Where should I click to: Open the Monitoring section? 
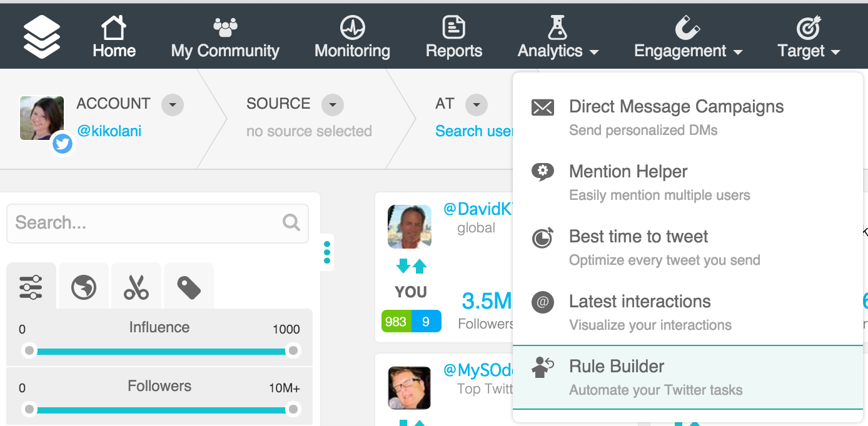[x=352, y=36]
